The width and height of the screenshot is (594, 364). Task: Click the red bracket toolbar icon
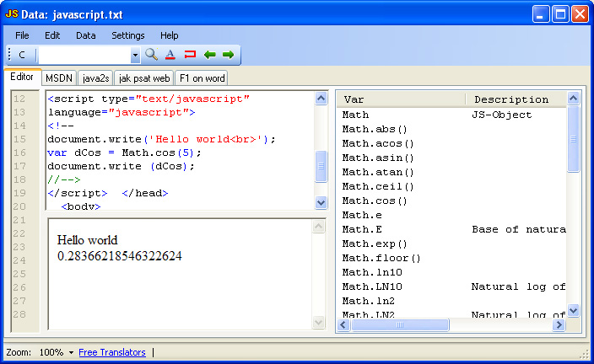(190, 55)
